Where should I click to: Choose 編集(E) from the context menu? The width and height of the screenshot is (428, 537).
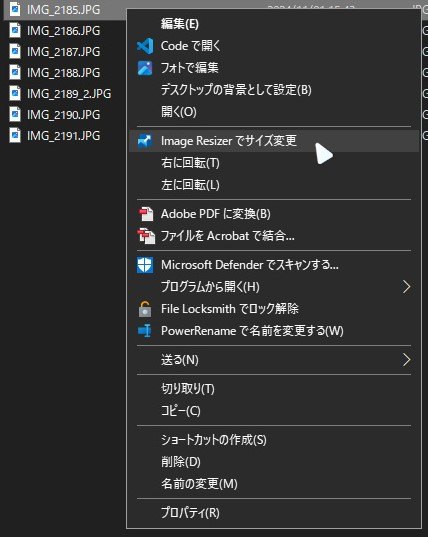[x=274, y=24]
